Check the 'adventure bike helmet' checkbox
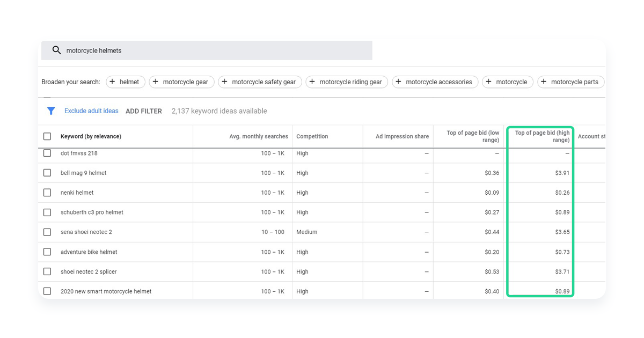The image size is (644, 338). (47, 252)
